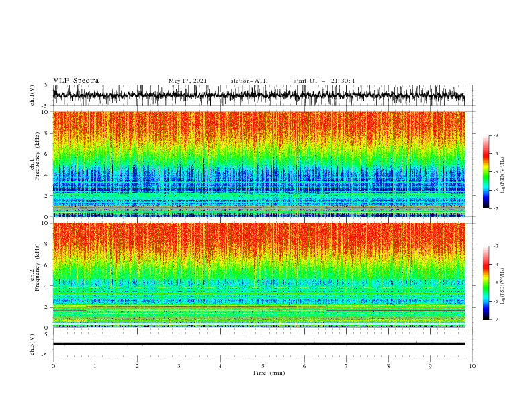
Task: Click the "station=ATH" label
Action: pyautogui.click(x=249, y=81)
